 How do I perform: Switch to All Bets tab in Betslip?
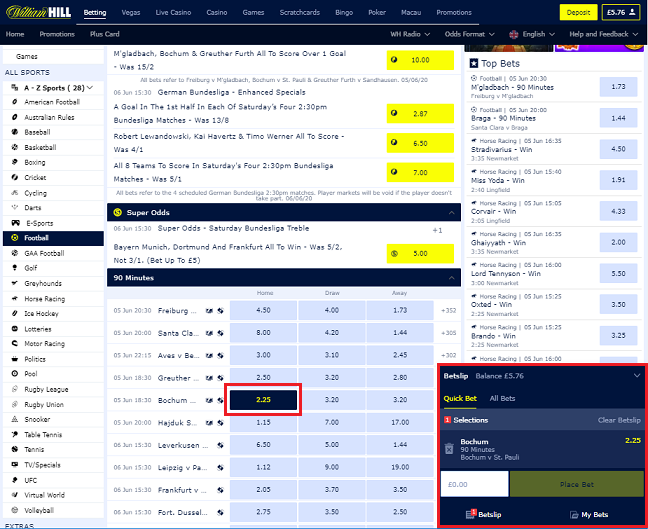click(x=502, y=398)
